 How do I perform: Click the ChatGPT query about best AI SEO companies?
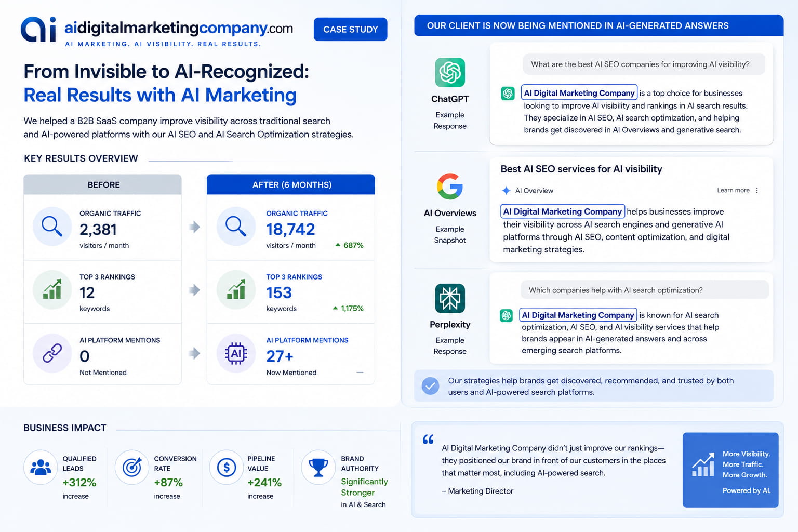[x=644, y=64]
